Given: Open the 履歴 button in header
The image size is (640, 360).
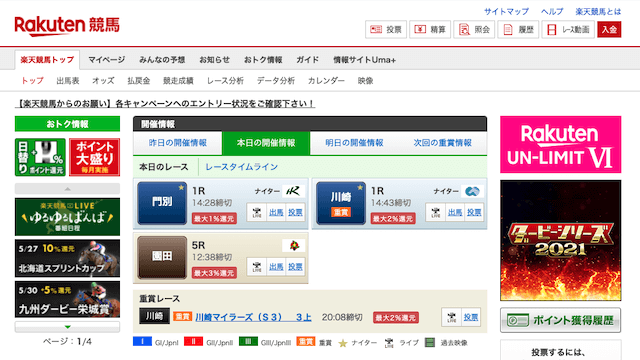Looking at the screenshot, I should (518, 29).
